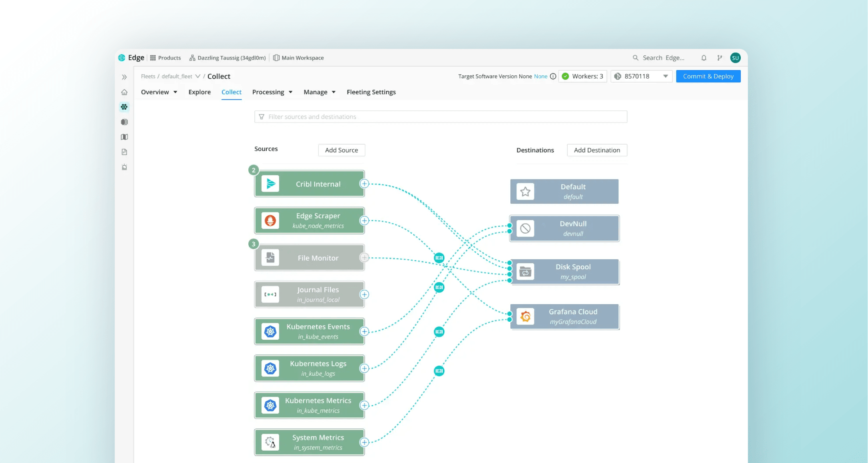Click the green Workers: 3 status indicator
Screen dimensions: 868x463
(x=582, y=76)
